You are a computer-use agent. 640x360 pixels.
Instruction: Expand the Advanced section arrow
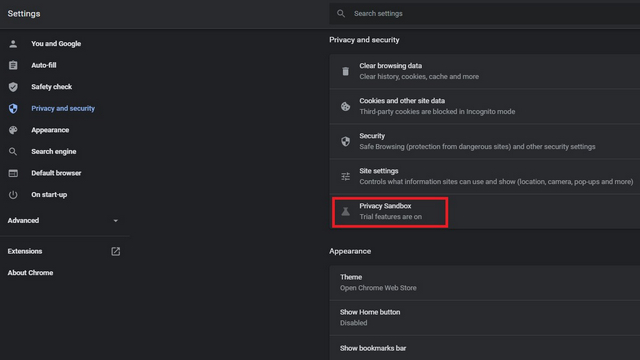[x=116, y=221]
